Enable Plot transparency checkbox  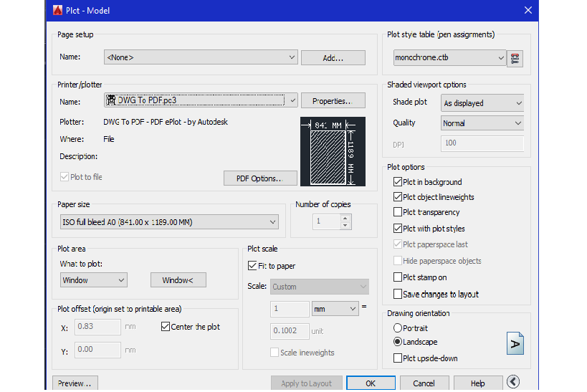(x=398, y=212)
